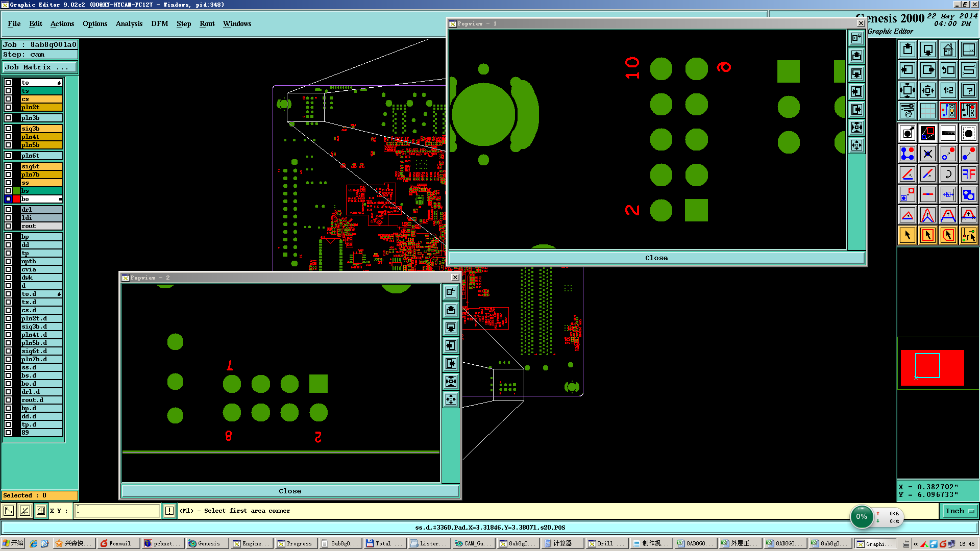Select the net select arrow tool

968,235
